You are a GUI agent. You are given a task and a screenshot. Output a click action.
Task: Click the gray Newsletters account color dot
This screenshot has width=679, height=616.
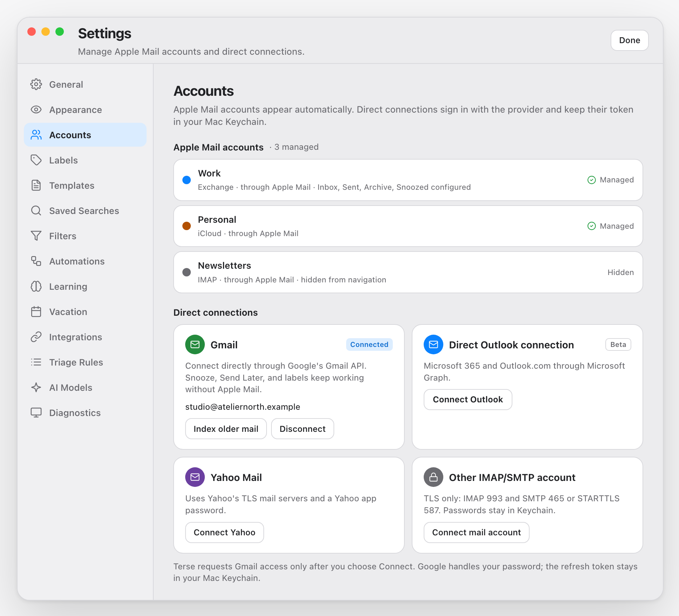(187, 273)
